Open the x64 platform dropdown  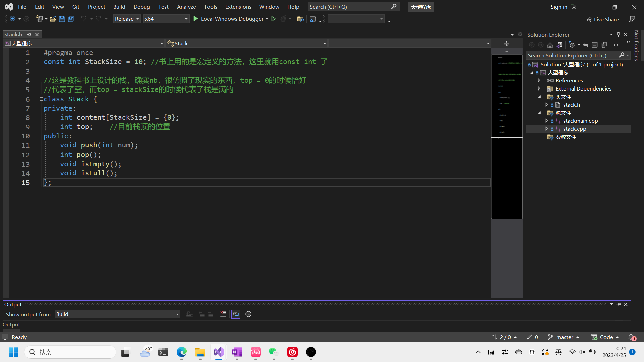click(166, 19)
